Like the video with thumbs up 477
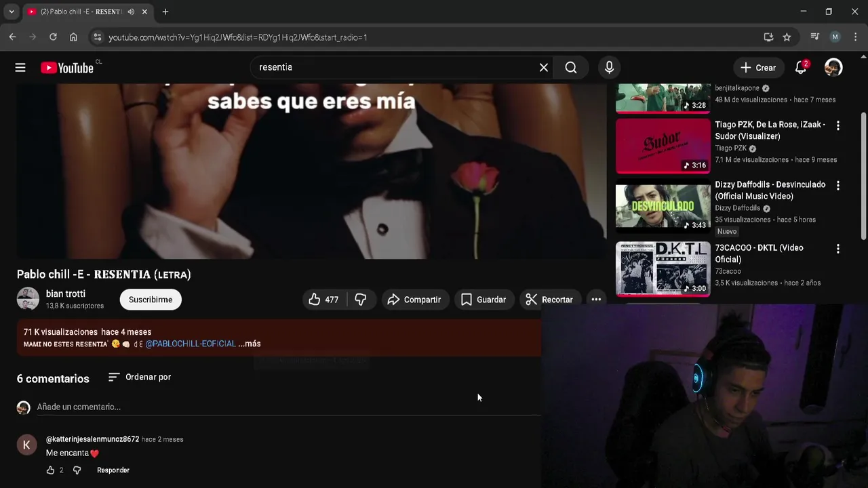This screenshot has width=868, height=488. tap(323, 300)
